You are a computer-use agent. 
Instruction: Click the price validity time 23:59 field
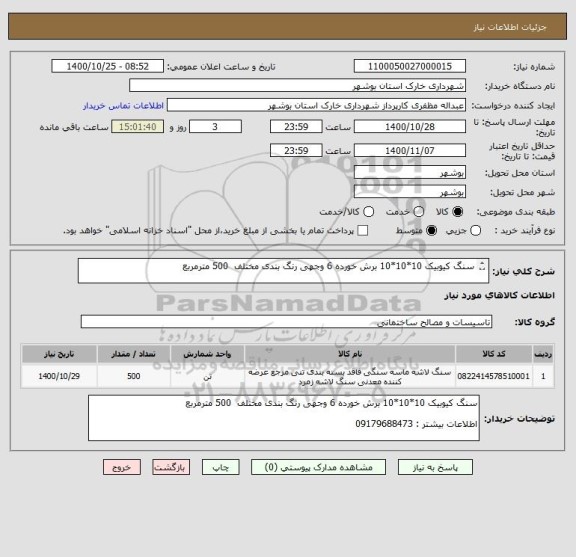[296, 151]
